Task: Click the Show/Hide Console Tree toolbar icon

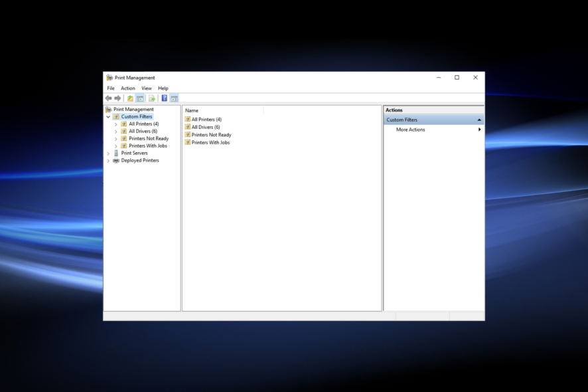Action: pyautogui.click(x=140, y=98)
